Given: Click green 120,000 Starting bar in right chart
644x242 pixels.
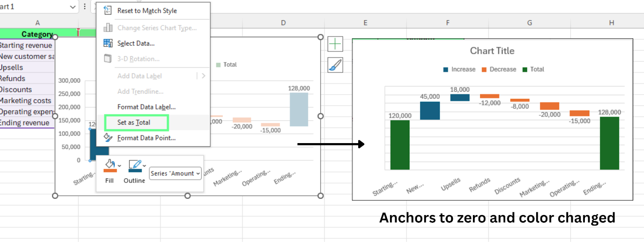Looking at the screenshot, I should (x=400, y=145).
